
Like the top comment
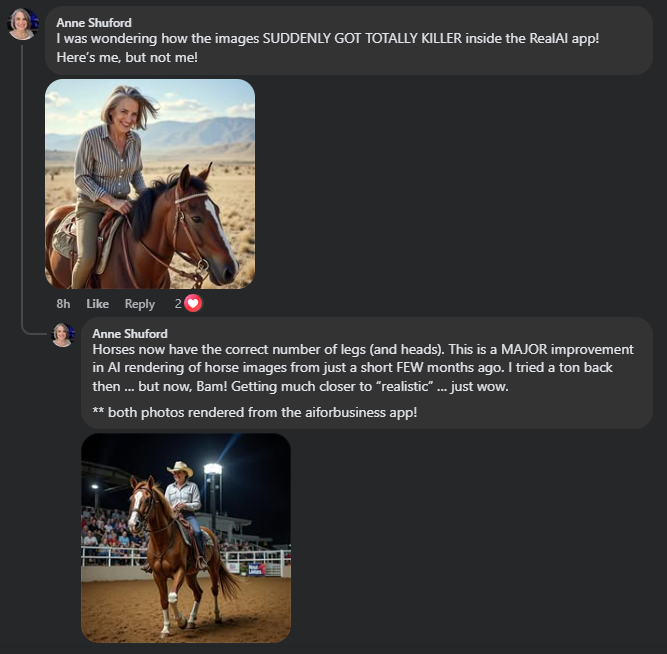(x=97, y=304)
